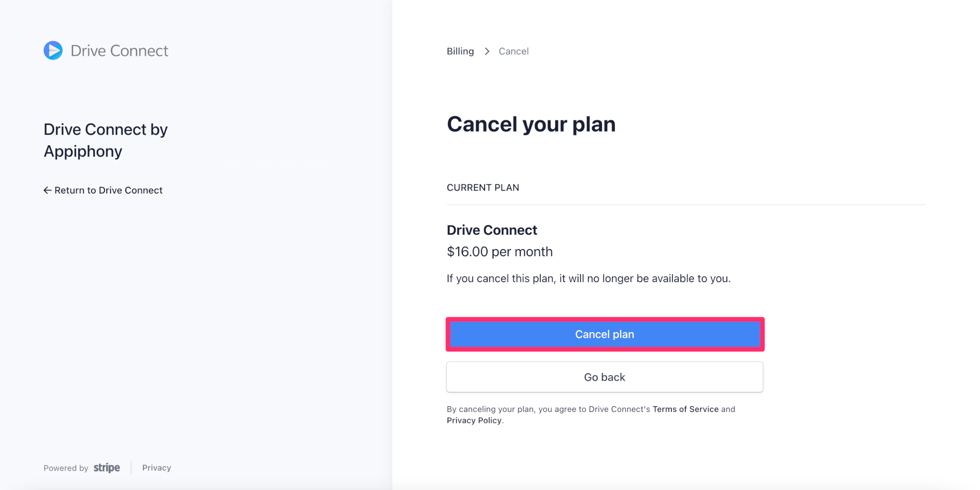Click the Drive Connect by Appiphony title
This screenshot has width=980, height=490.
pos(106,140)
